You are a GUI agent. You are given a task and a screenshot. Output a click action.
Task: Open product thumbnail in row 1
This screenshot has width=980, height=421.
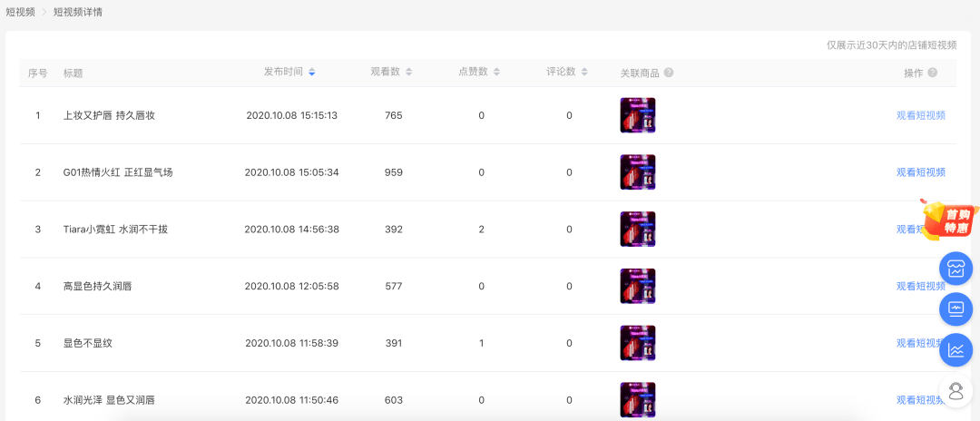638,115
